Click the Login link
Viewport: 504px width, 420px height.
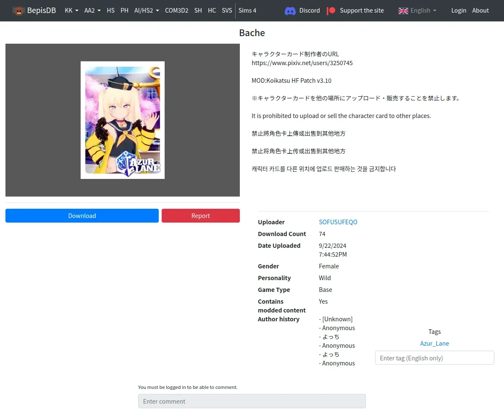[x=459, y=10]
